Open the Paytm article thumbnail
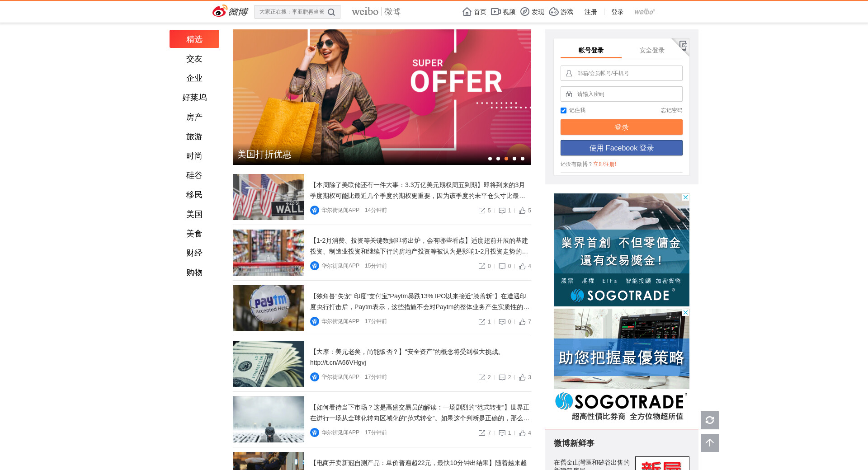 tap(269, 308)
